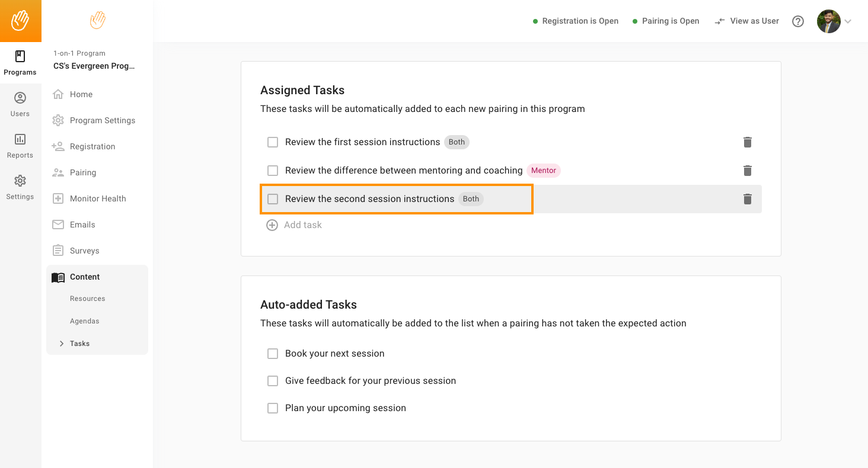Expand the profile menu chevron
The height and width of the screenshot is (468, 868).
pos(848,21)
